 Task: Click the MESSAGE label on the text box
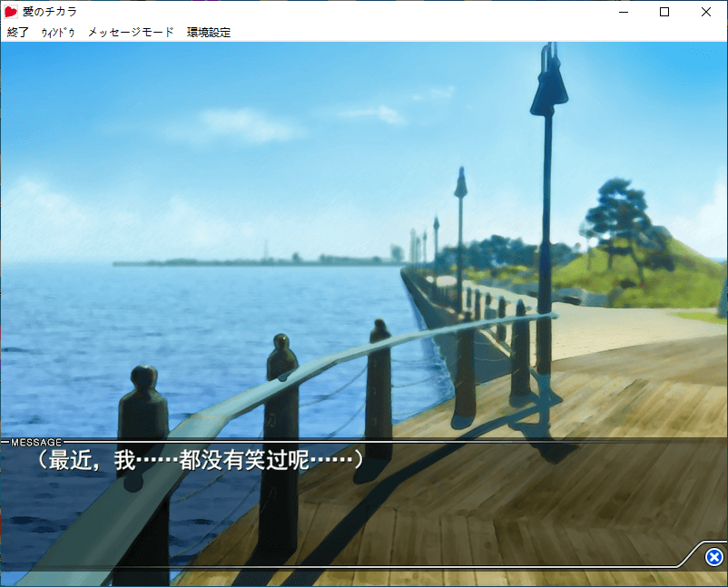[37, 442]
